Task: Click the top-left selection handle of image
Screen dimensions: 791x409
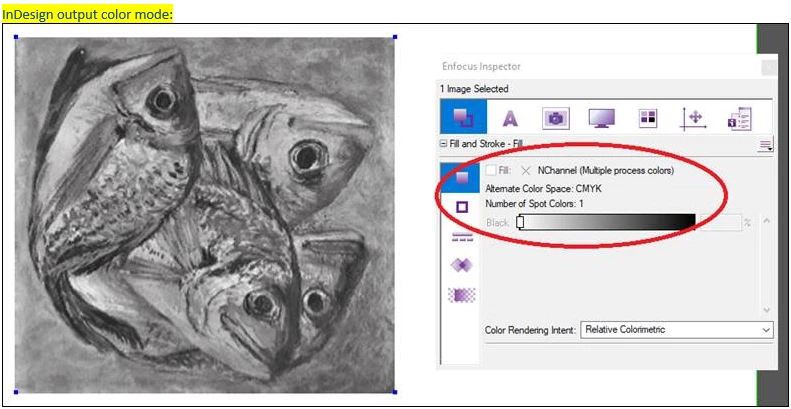Action: pos(16,37)
